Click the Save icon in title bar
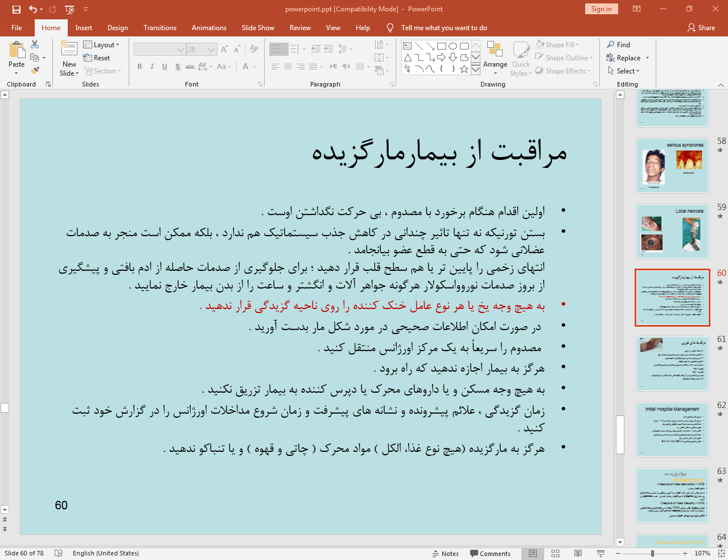728x560 pixels. (17, 9)
